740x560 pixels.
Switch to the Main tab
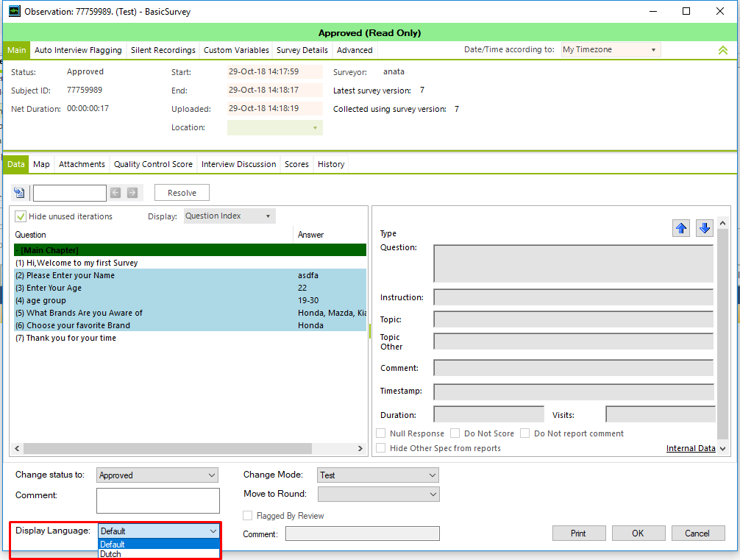(x=16, y=50)
